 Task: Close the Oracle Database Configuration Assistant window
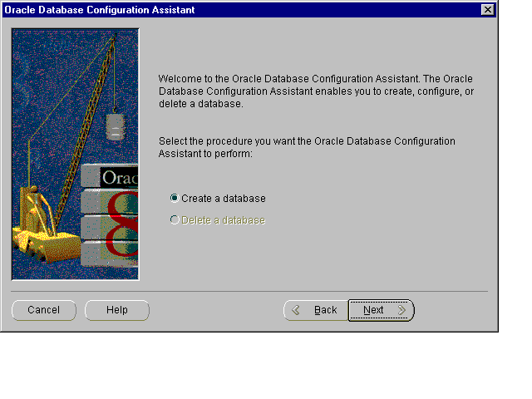point(488,9)
